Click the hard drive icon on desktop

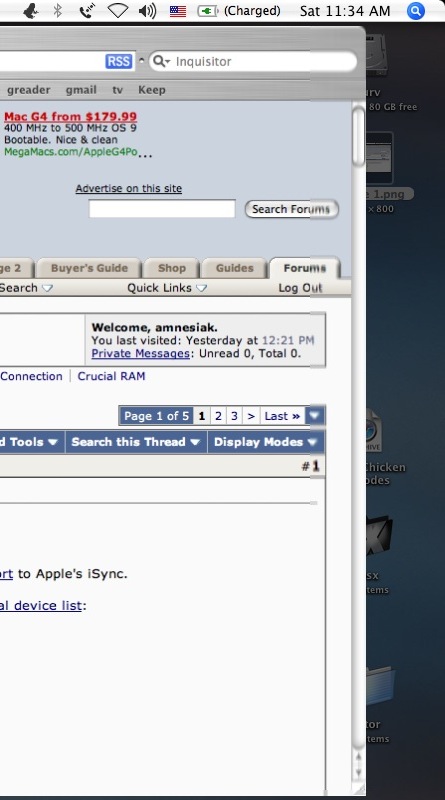click(x=379, y=54)
